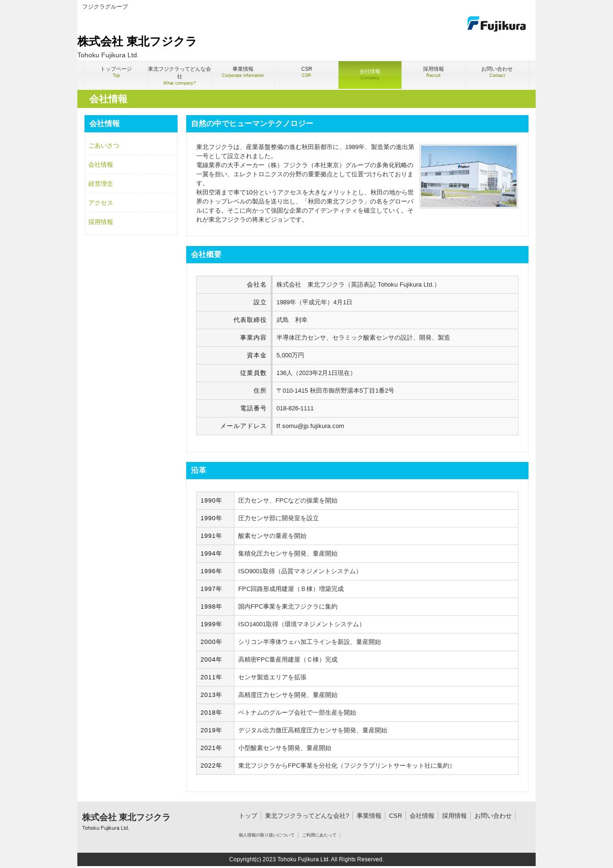Click footer link 事業情報
The width and height of the screenshot is (613, 868).
369,816
